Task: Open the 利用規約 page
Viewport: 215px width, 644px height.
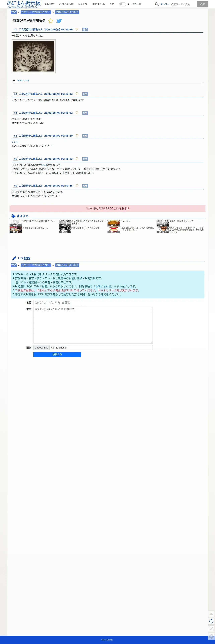Action: pyautogui.click(x=49, y=4)
